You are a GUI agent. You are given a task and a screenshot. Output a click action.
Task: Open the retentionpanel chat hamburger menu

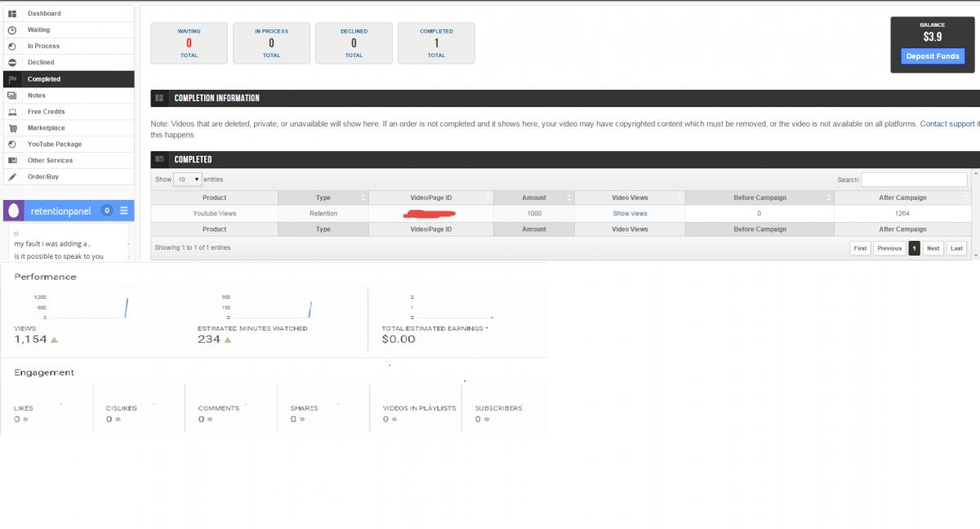pos(124,211)
